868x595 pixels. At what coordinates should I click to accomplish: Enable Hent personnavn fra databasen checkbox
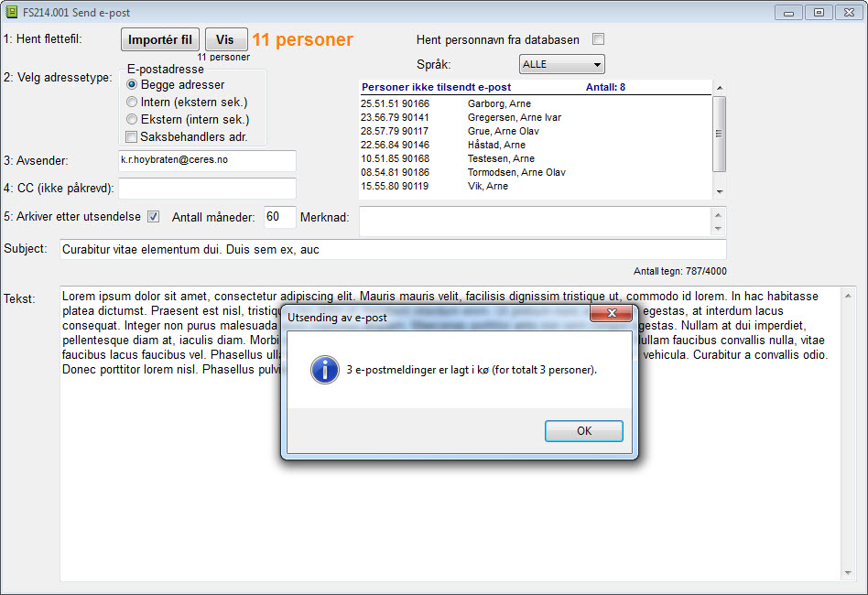point(599,39)
